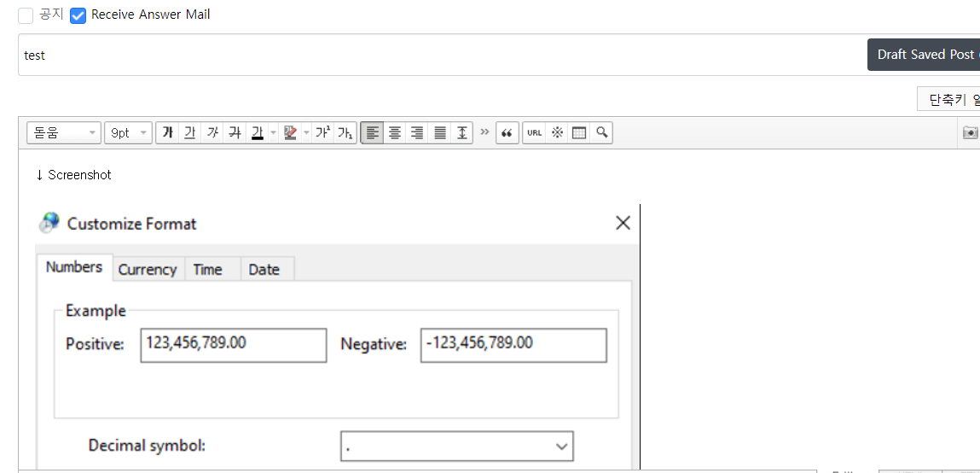The width and height of the screenshot is (980, 473).
Task: Insert a special character
Action: [557, 132]
